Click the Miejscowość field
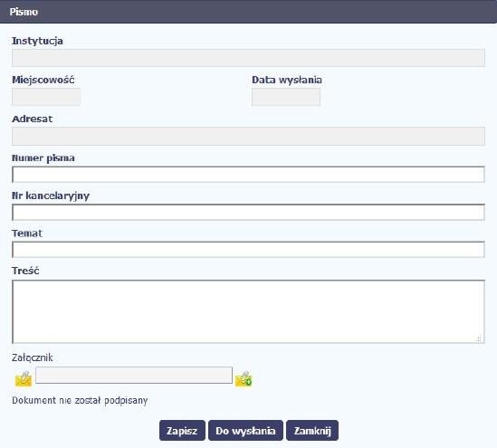The image size is (497, 448). (x=46, y=97)
